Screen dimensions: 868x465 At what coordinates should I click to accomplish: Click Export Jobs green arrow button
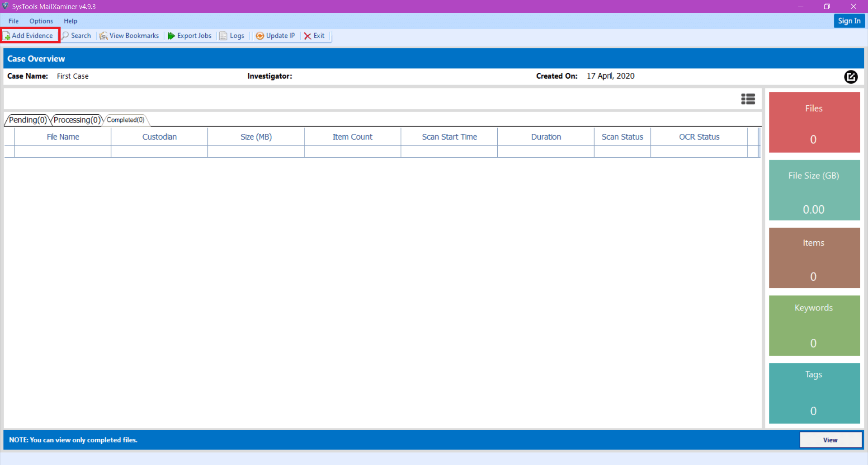(171, 36)
